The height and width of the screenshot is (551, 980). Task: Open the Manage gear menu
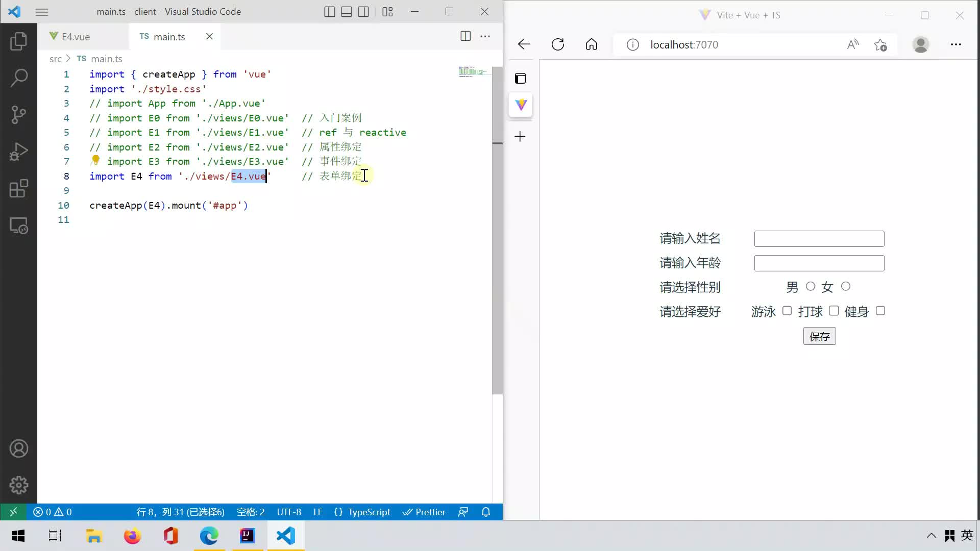(18, 485)
